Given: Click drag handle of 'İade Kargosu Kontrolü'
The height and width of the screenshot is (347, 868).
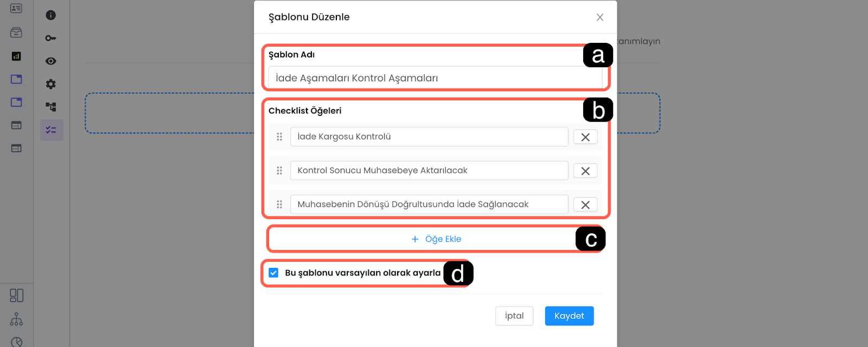Looking at the screenshot, I should point(279,137).
